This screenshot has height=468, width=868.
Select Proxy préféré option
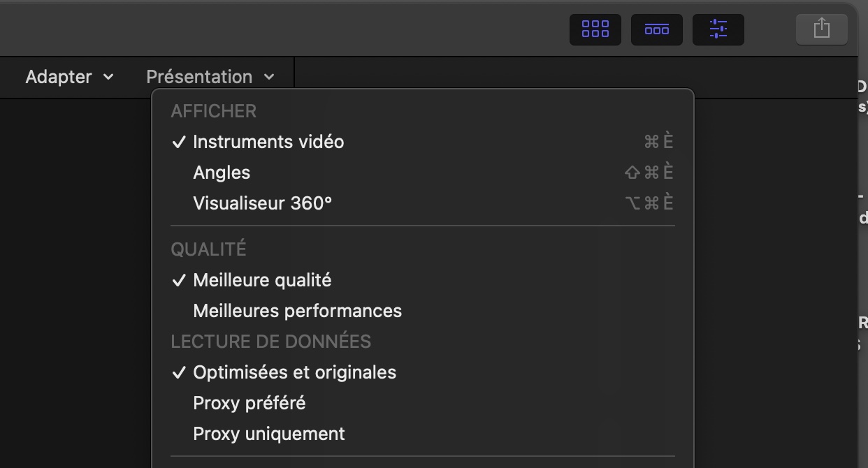[x=423, y=403]
